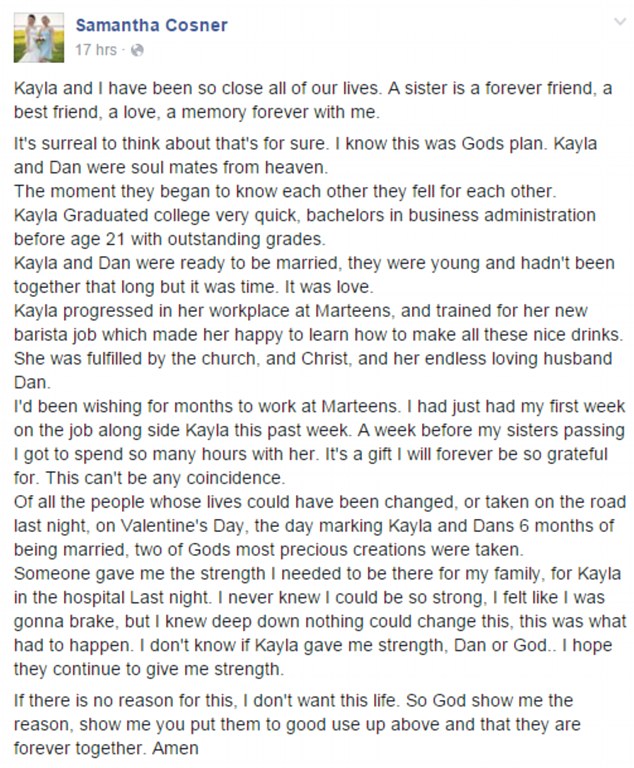Click the line 'I'd been wishing for months'
The width and height of the screenshot is (634, 768).
[319, 406]
